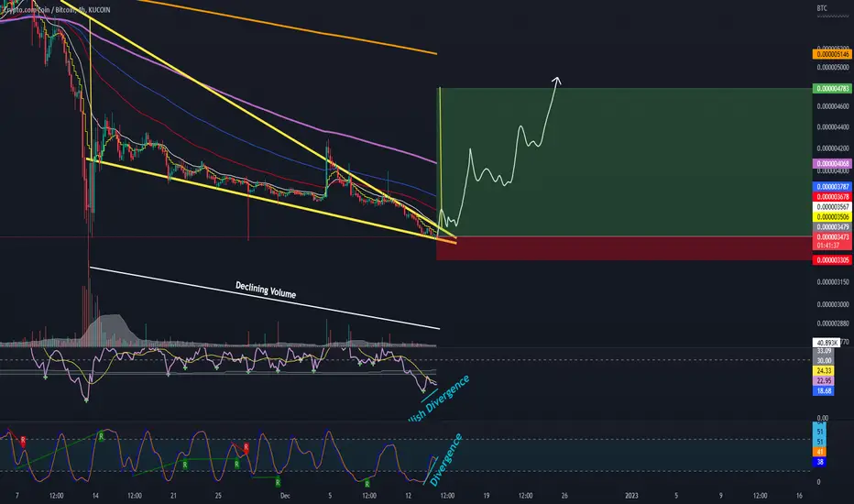Select the red 0.000003305 stop price tag
Screen dimensions: 854x504
point(832,260)
